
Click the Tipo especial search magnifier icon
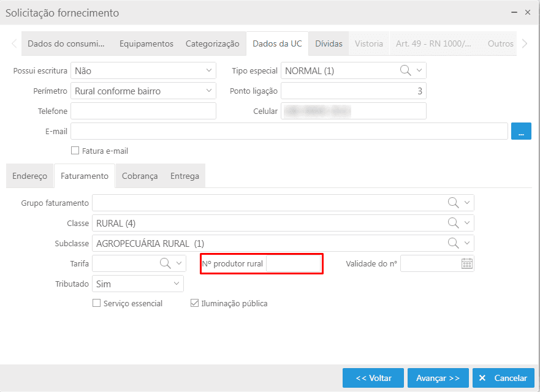click(x=405, y=70)
